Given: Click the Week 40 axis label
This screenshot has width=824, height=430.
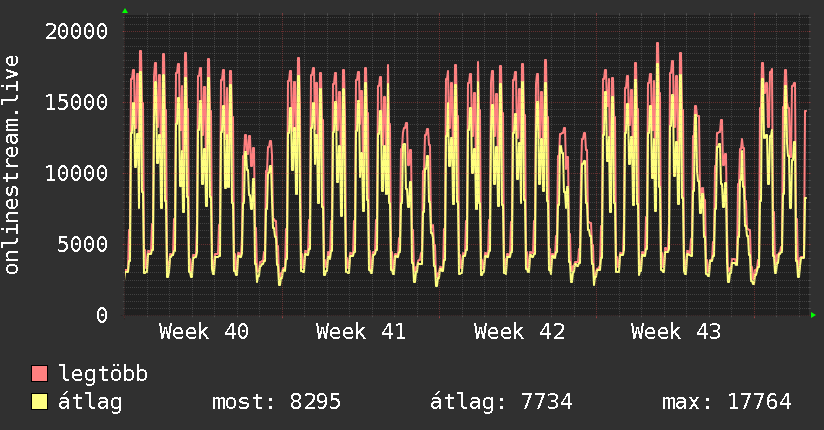Looking at the screenshot, I should (x=204, y=332).
